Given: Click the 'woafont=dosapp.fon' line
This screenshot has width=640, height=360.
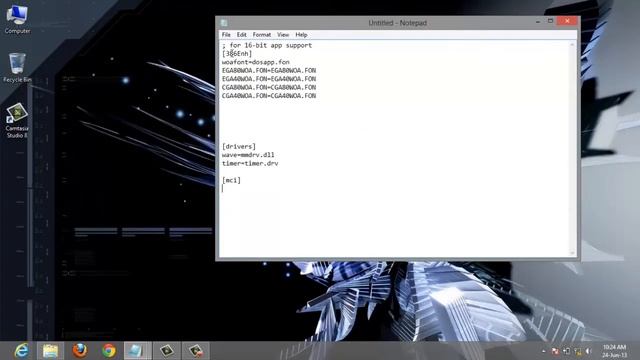Looking at the screenshot, I should [256, 62].
